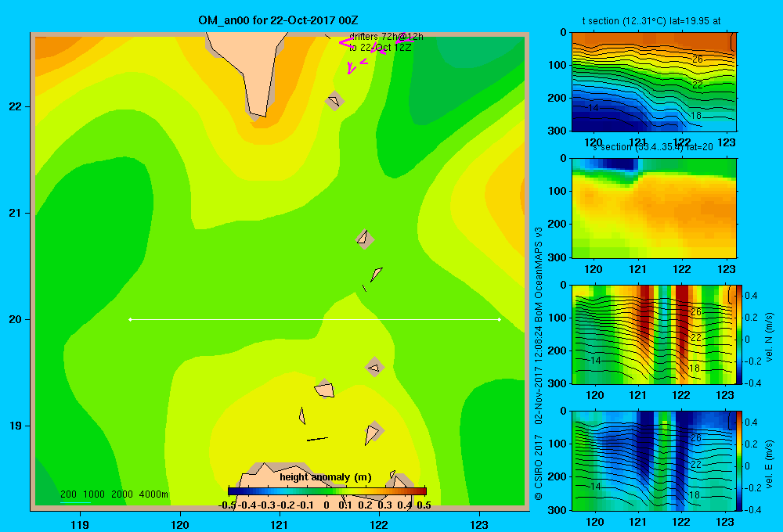
Task: Click the 14 contour label in the temperature section
Action: [x=594, y=108]
